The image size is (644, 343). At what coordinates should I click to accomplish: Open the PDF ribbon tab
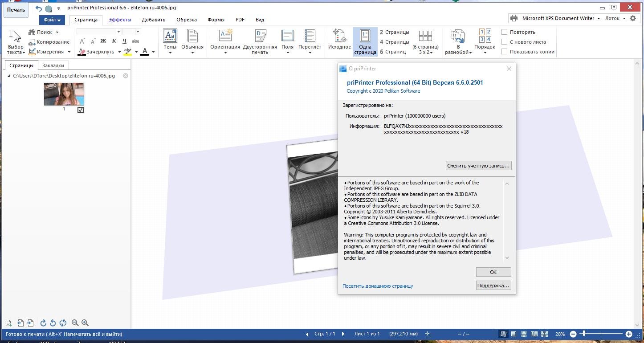tap(240, 20)
